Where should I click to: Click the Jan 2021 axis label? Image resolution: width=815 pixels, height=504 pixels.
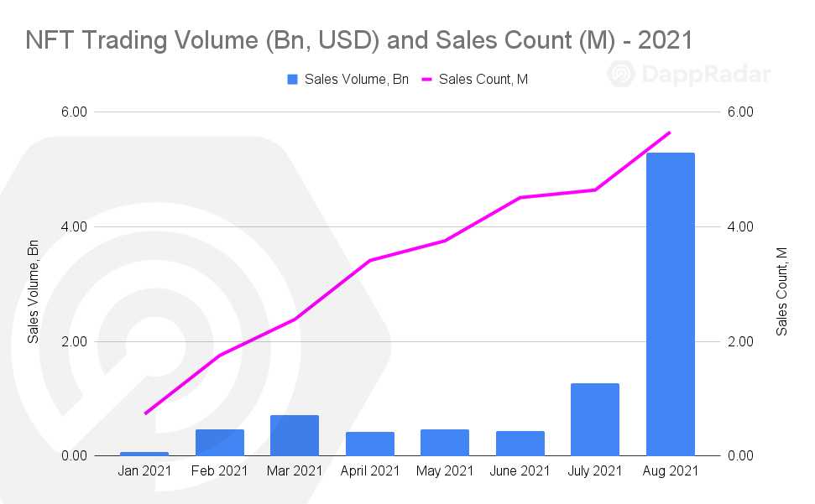[144, 470]
